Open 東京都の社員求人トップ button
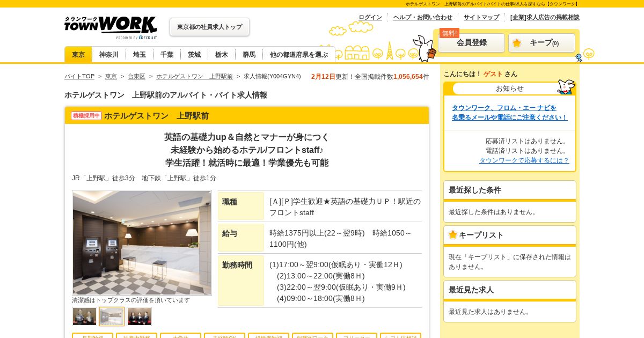 (x=209, y=27)
